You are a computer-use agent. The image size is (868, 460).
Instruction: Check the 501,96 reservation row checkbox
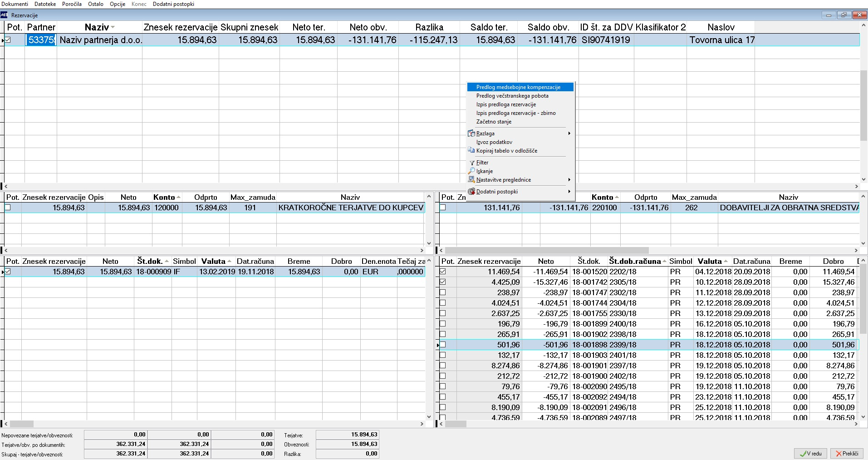tap(443, 345)
